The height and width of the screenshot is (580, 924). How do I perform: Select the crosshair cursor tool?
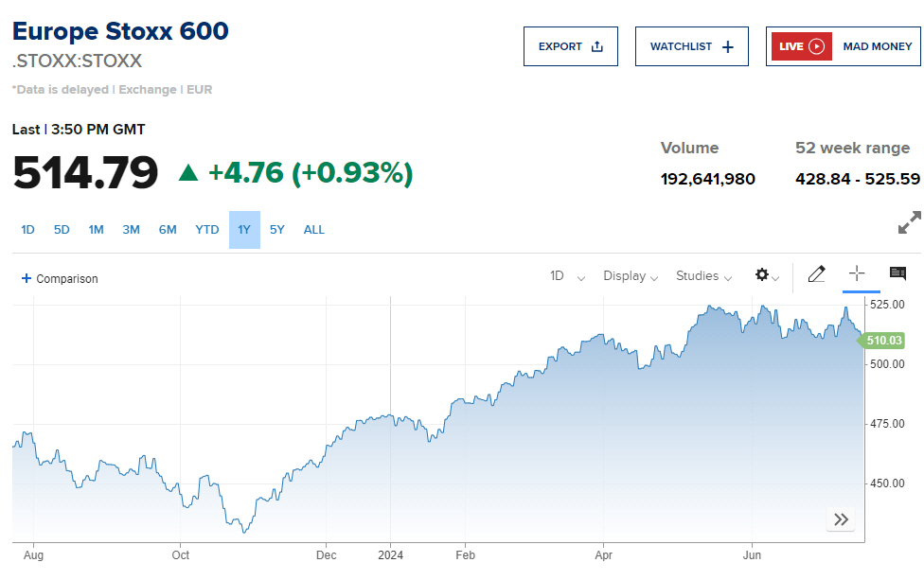(859, 274)
